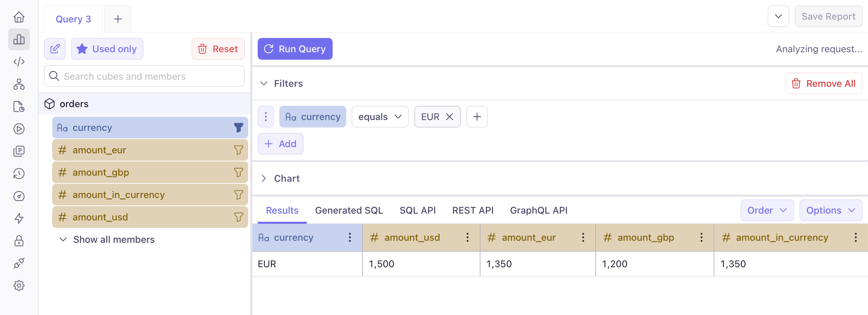Image resolution: width=868 pixels, height=315 pixels.
Task: Expand the Chart section
Action: coord(264,178)
